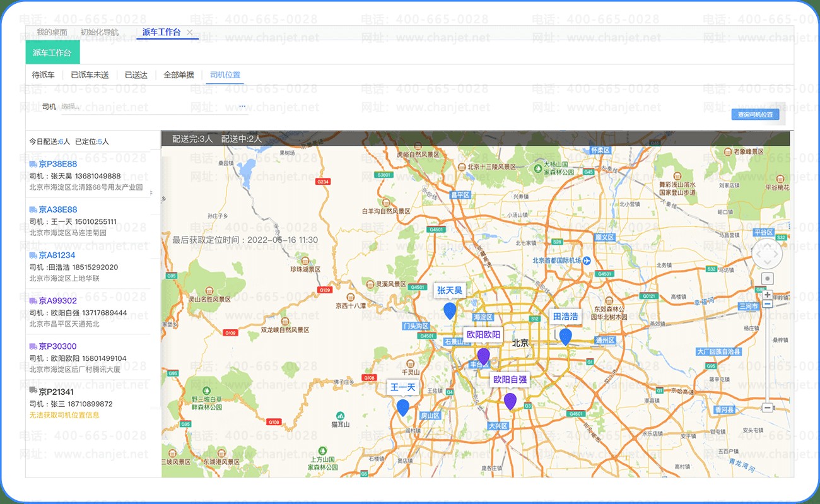
Task: Zoom out with minus button at slider bottom
Action: pyautogui.click(x=767, y=407)
